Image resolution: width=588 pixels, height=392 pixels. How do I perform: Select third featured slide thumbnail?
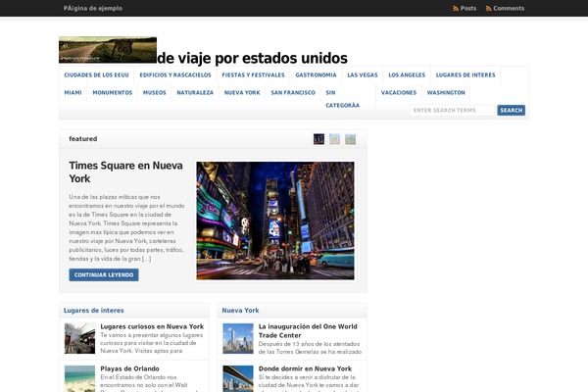(350, 139)
